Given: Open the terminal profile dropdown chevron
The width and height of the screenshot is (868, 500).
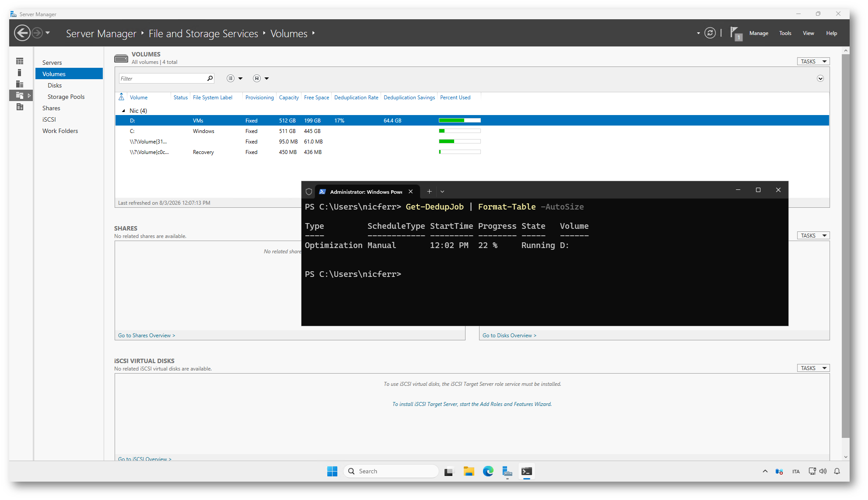Looking at the screenshot, I should (x=442, y=192).
